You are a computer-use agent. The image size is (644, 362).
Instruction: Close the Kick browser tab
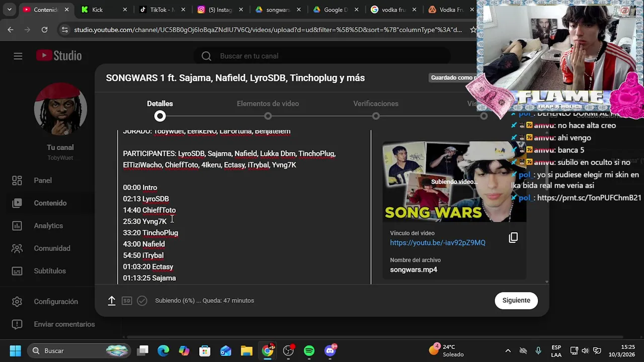click(125, 10)
